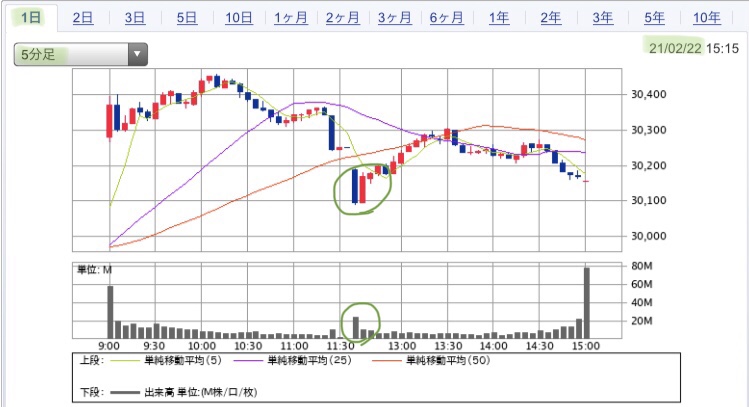This screenshot has width=749, height=407.
Task: Click the 10:00 time axis label
Action: [202, 346]
